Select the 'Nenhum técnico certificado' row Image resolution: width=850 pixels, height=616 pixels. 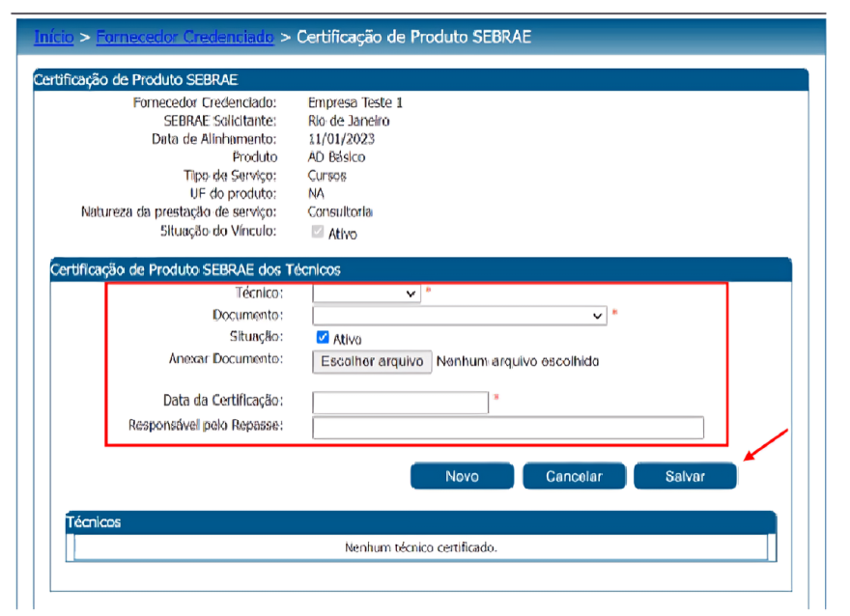(x=420, y=547)
